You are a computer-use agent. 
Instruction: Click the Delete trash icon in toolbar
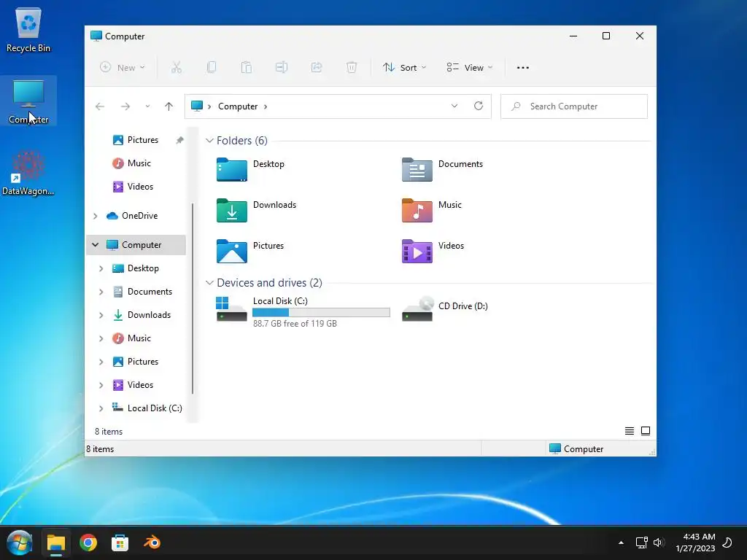coord(352,68)
